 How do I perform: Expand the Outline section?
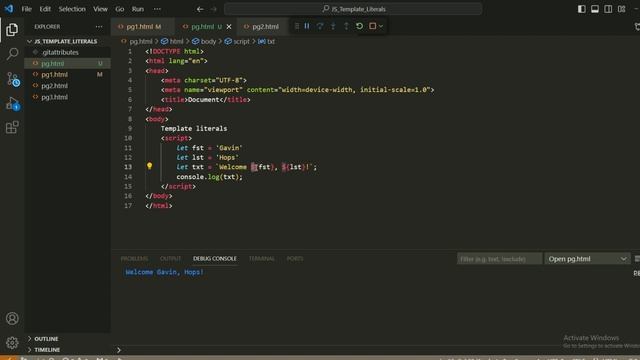(67, 339)
